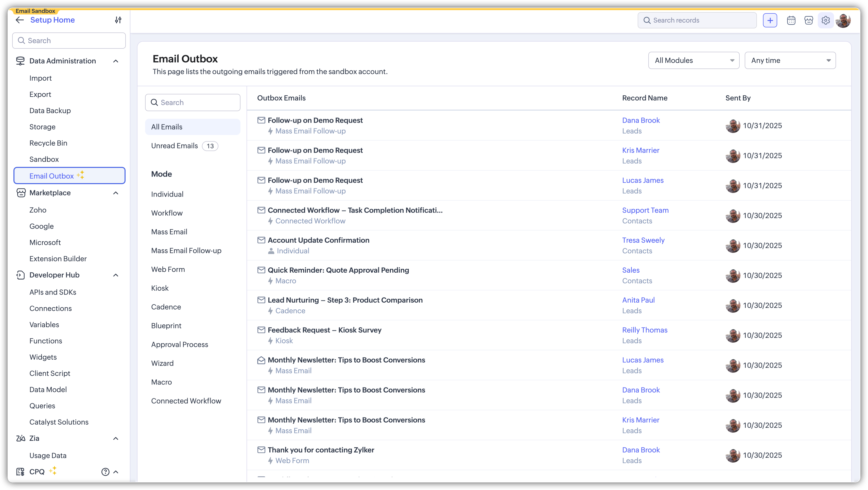
Task: Filter by Mass Email Follow-up mode
Action: pyautogui.click(x=186, y=250)
